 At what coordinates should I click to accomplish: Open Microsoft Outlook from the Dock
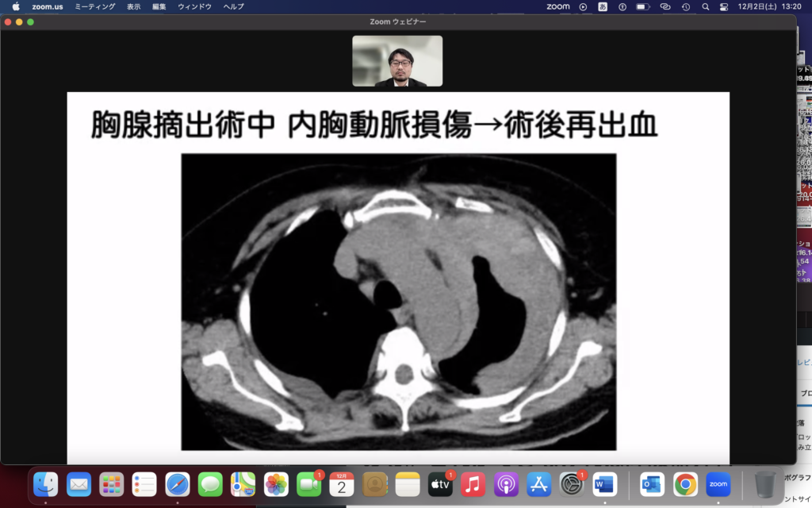pyautogui.click(x=652, y=483)
